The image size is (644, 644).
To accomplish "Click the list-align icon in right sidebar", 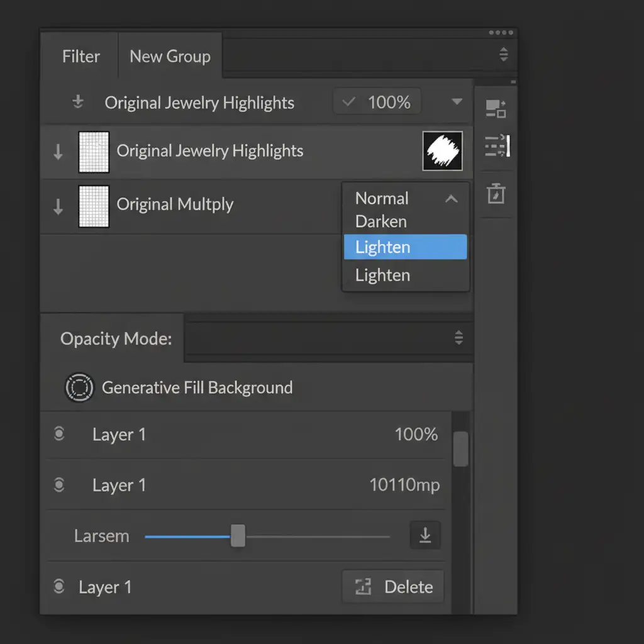I will click(x=497, y=147).
